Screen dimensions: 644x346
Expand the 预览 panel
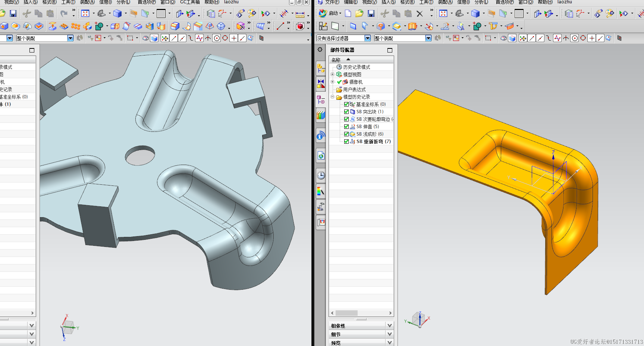[390, 343]
